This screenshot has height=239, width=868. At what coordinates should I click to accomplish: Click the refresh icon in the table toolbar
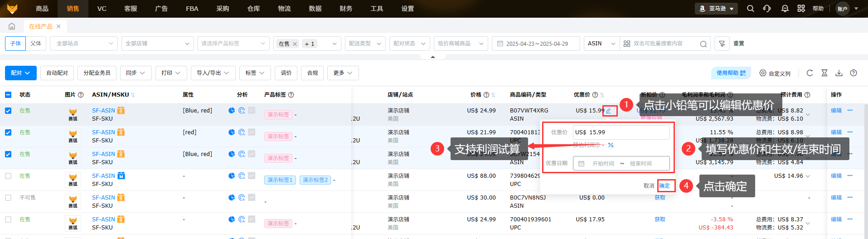click(x=810, y=73)
